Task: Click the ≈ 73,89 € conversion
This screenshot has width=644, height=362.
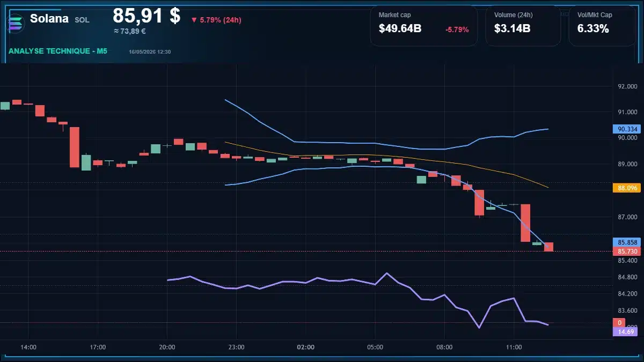Action: pos(130,31)
